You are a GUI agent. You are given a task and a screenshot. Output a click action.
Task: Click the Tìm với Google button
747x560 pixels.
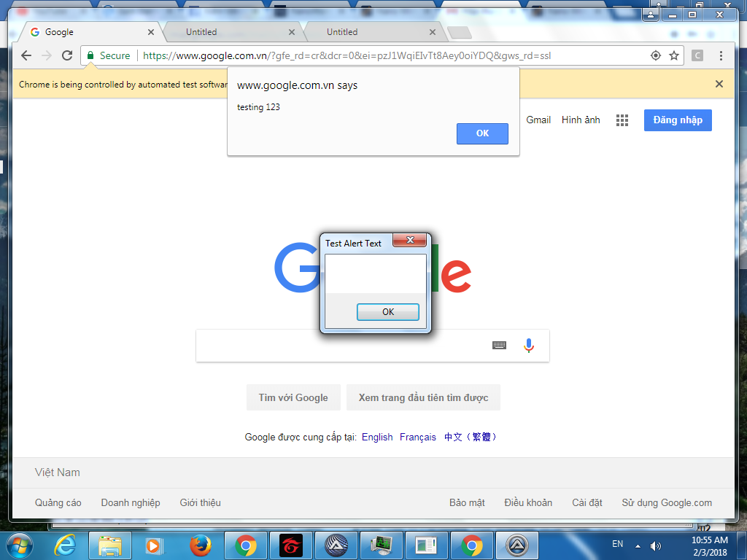[293, 397]
